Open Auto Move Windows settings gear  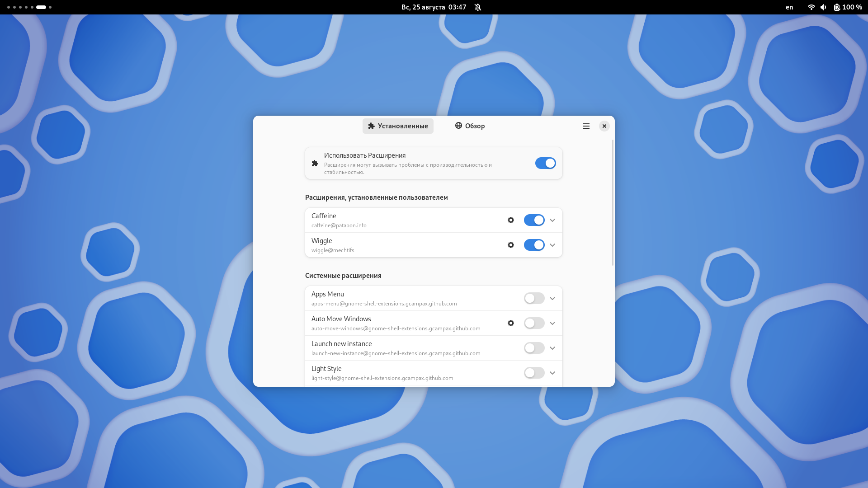(511, 323)
